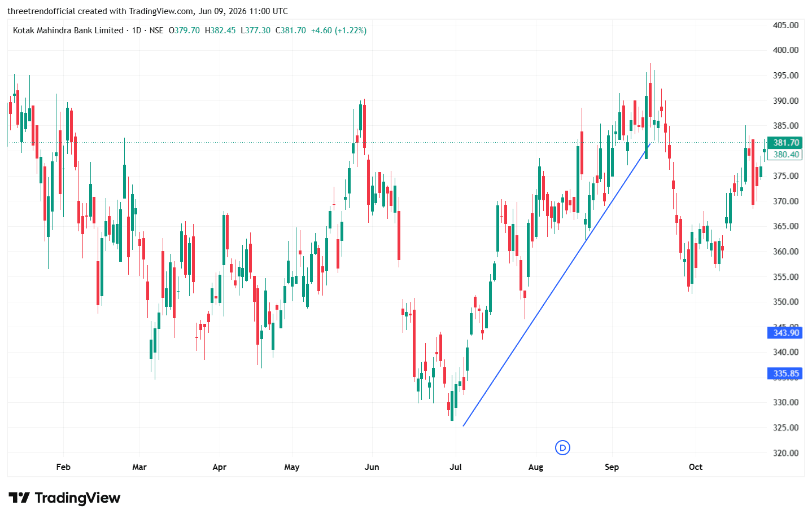Click the 320.00 price axis label

(785, 453)
